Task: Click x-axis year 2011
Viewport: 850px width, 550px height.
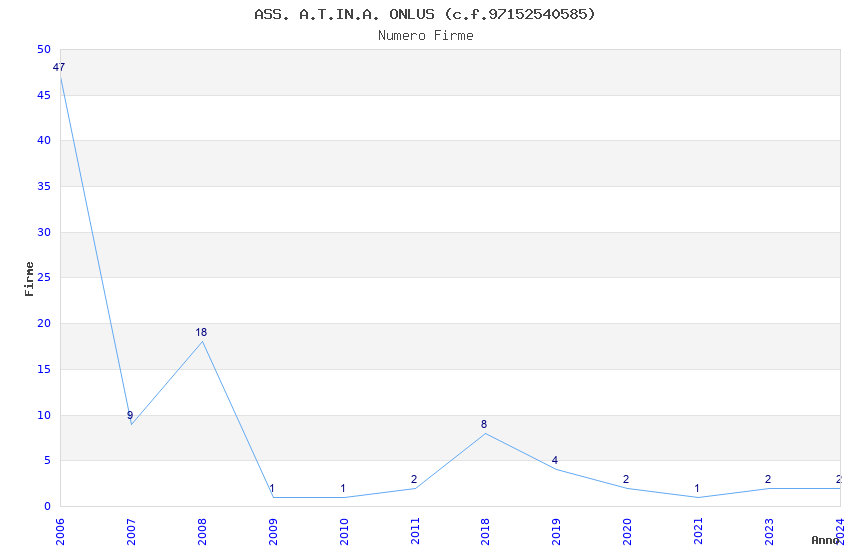Action: tap(415, 531)
